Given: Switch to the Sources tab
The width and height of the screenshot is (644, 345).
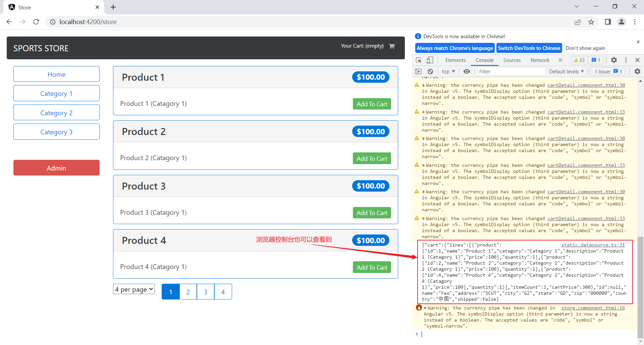Looking at the screenshot, I should pos(512,60).
